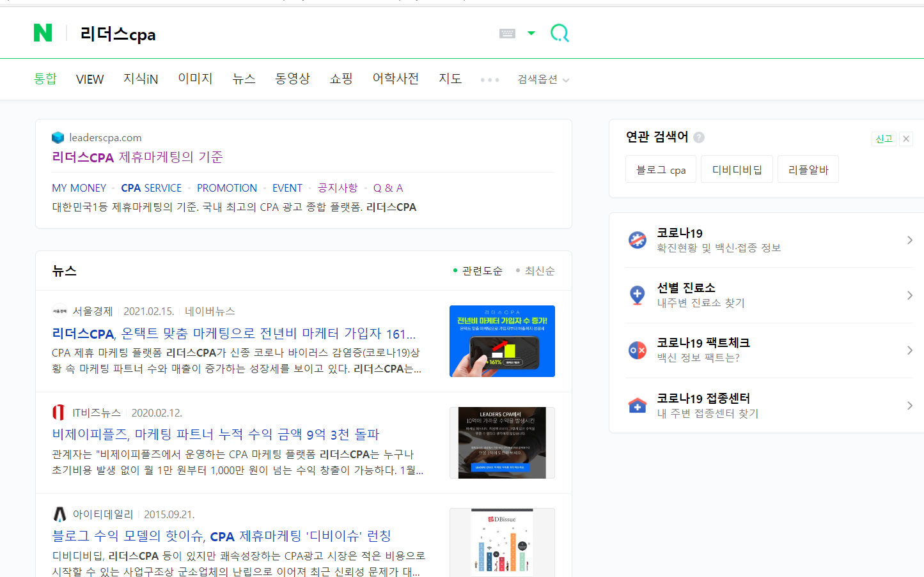The height and width of the screenshot is (577, 924).
Task: Open 선별 진료소 내주변 진료소 찾기
Action: [x=701, y=295]
